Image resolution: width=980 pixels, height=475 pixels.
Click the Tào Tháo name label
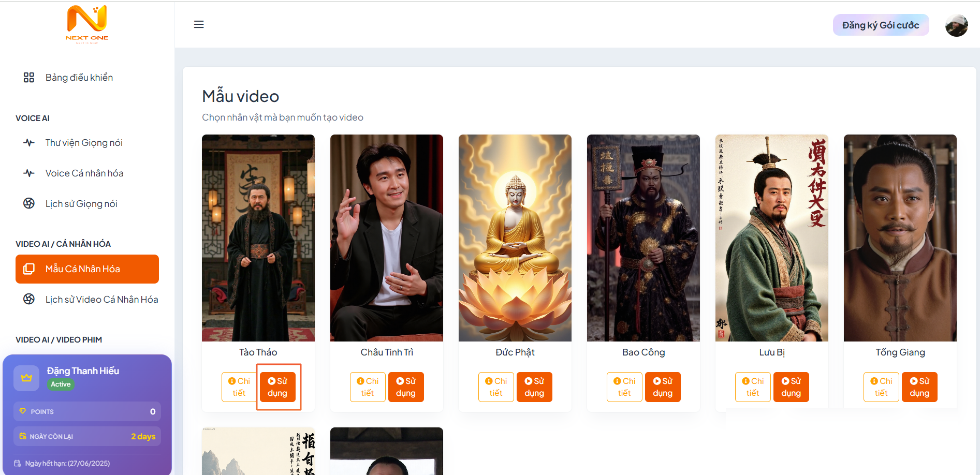click(x=258, y=352)
